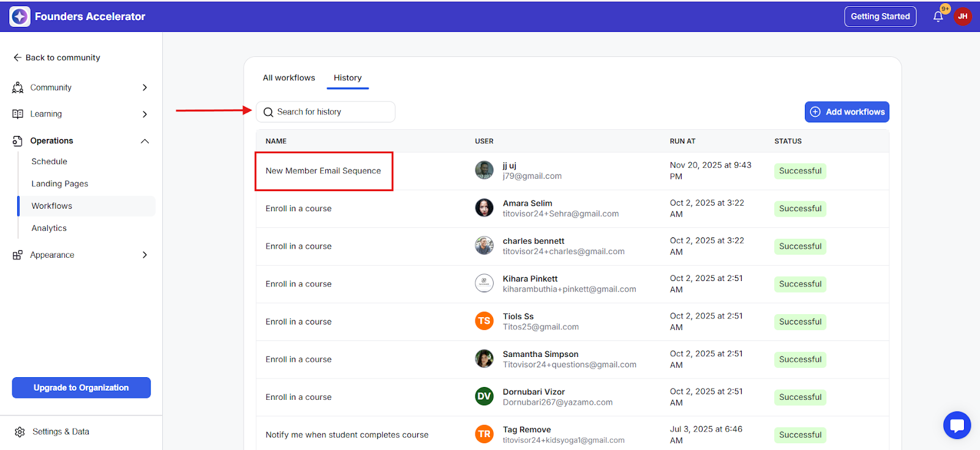Screen dimensions: 980x450
Task: Click the email Titos25@gmail.com
Action: click(x=541, y=327)
